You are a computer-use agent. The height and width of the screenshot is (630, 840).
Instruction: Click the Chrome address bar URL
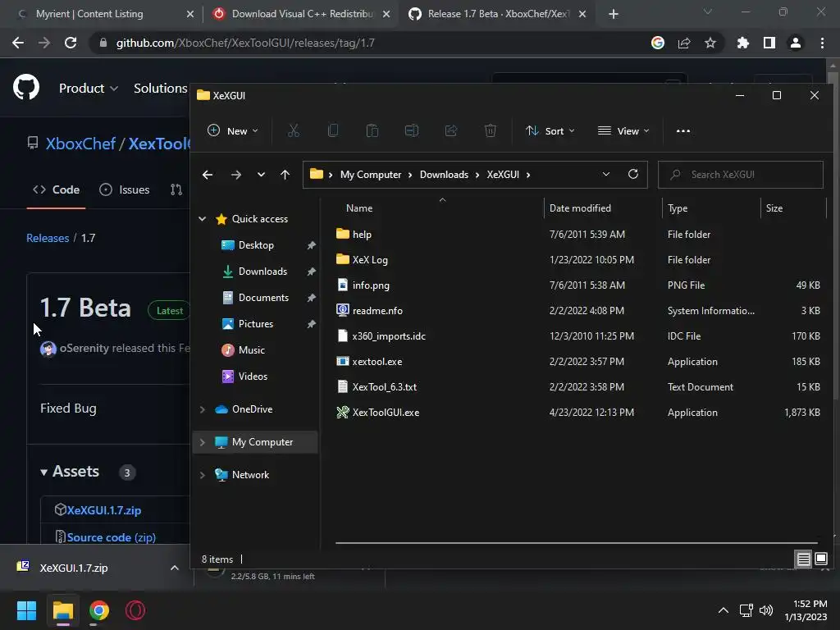(x=245, y=43)
